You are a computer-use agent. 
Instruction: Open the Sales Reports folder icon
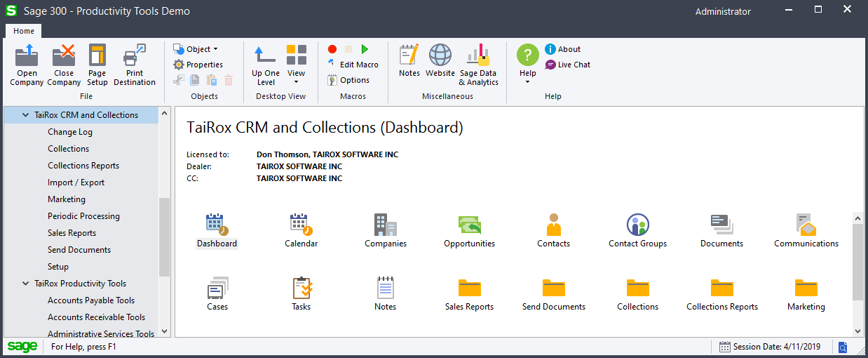(469, 288)
